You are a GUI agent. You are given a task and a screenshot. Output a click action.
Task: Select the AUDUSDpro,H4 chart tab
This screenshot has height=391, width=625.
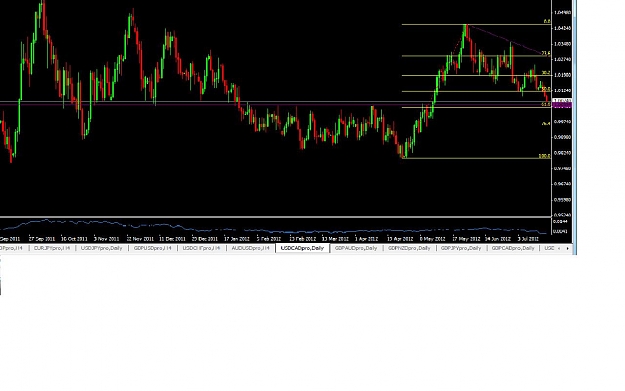click(251, 248)
